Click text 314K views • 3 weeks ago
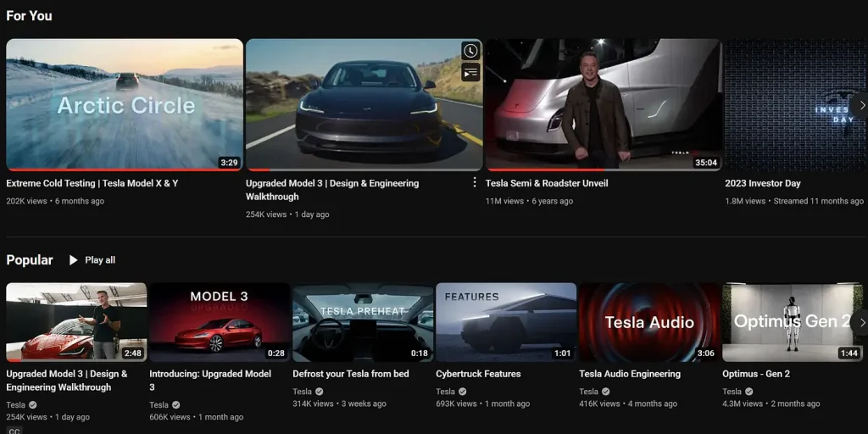 tap(339, 403)
